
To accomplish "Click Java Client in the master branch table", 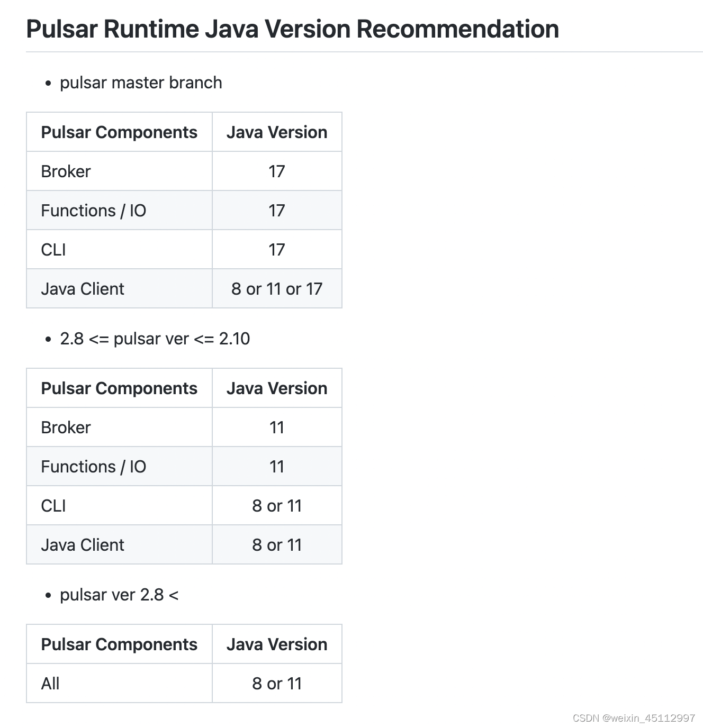I will 83,289.
